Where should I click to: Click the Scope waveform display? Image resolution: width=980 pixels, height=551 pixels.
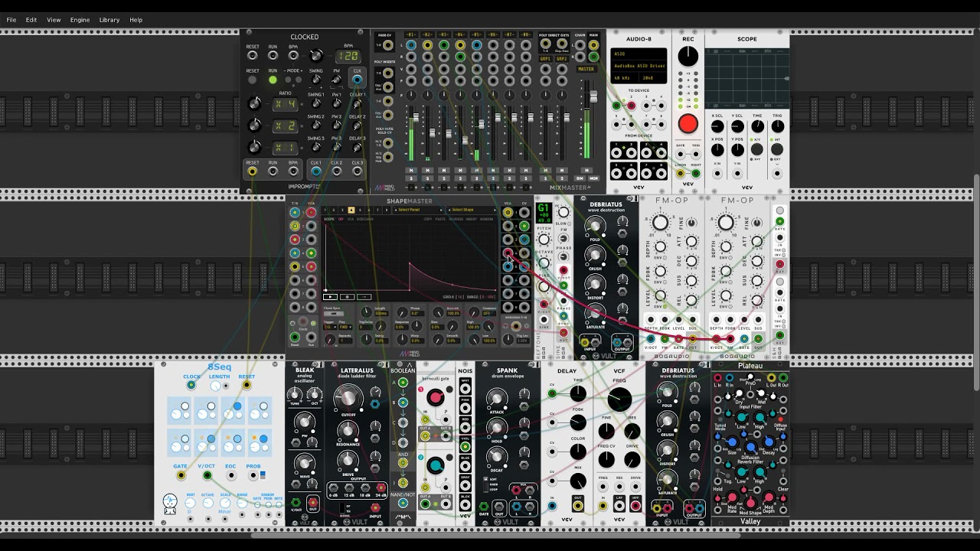[747, 78]
